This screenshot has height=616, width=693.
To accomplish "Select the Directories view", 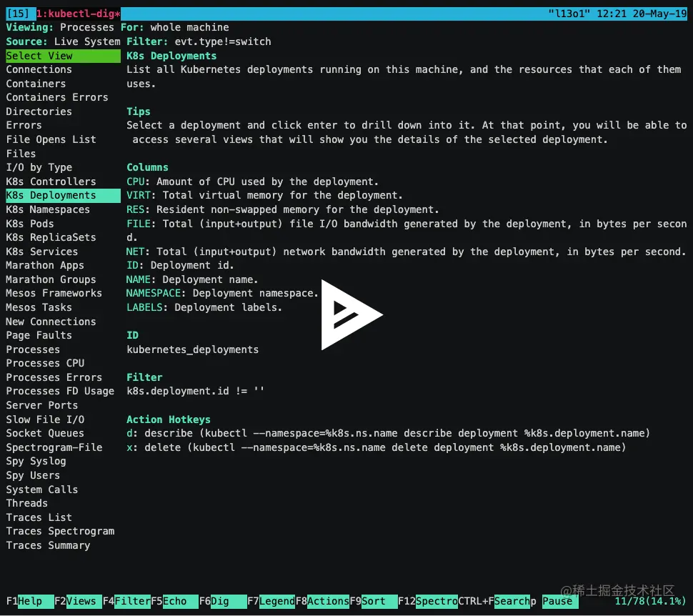I will pyautogui.click(x=39, y=111).
